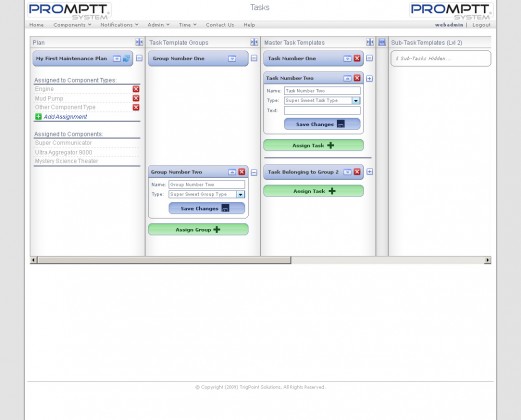Open the dropdown icon on Task Number One
The image size is (521, 420).
347,59
